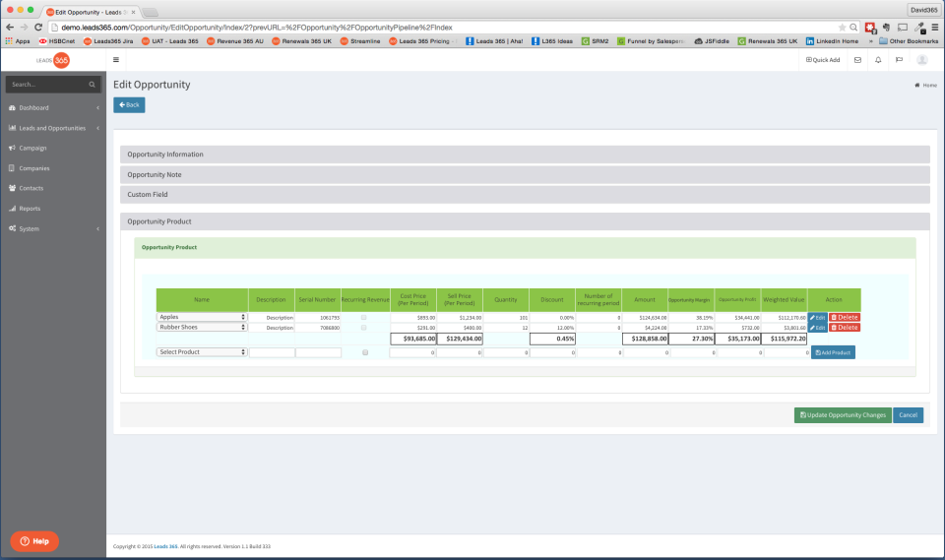This screenshot has width=945, height=560.
Task: Bookmark page with the star icon
Action: (x=842, y=28)
